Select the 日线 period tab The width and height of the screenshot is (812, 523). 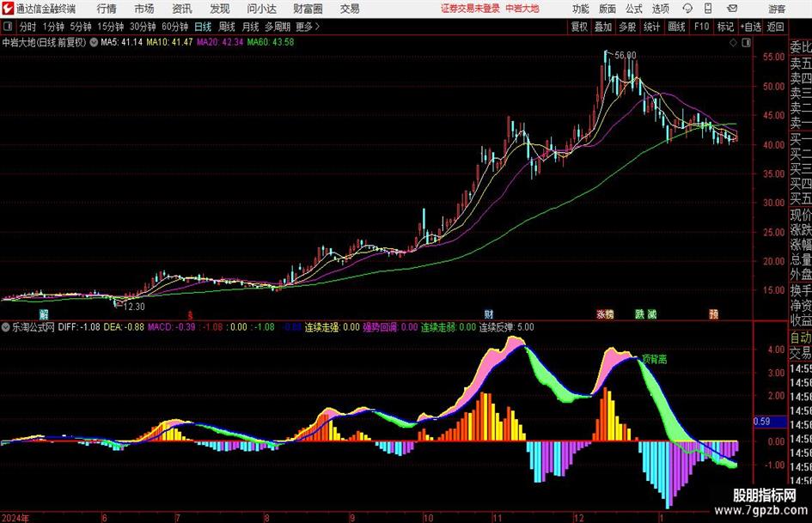point(203,27)
